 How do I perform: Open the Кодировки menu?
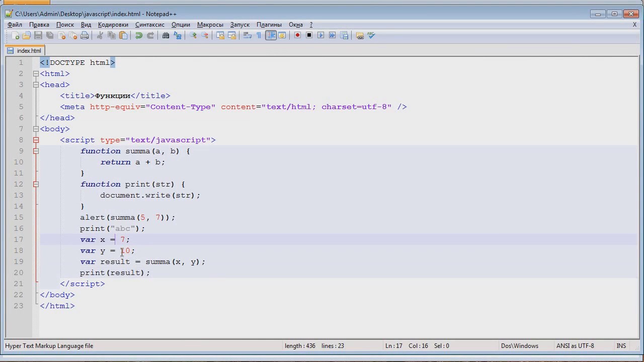pyautogui.click(x=113, y=24)
